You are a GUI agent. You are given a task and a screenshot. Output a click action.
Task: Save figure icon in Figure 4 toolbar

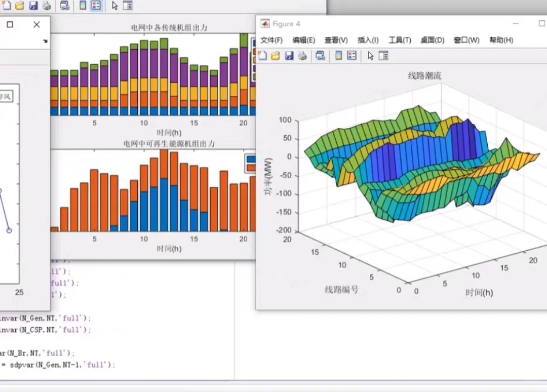pyautogui.click(x=289, y=56)
